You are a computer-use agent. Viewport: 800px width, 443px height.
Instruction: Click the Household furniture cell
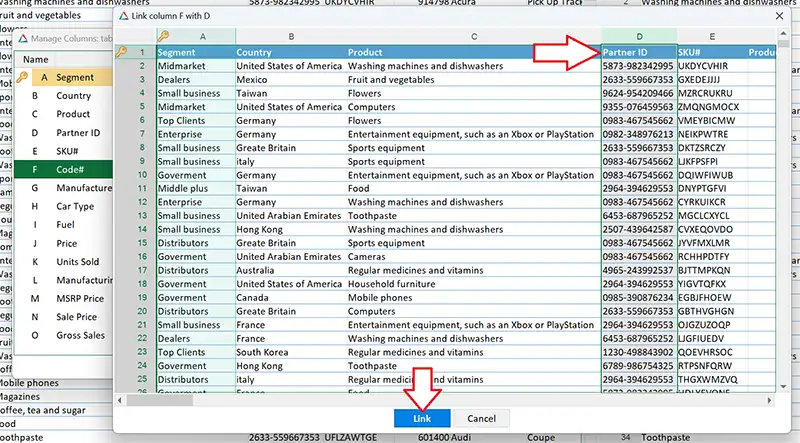tap(474, 284)
